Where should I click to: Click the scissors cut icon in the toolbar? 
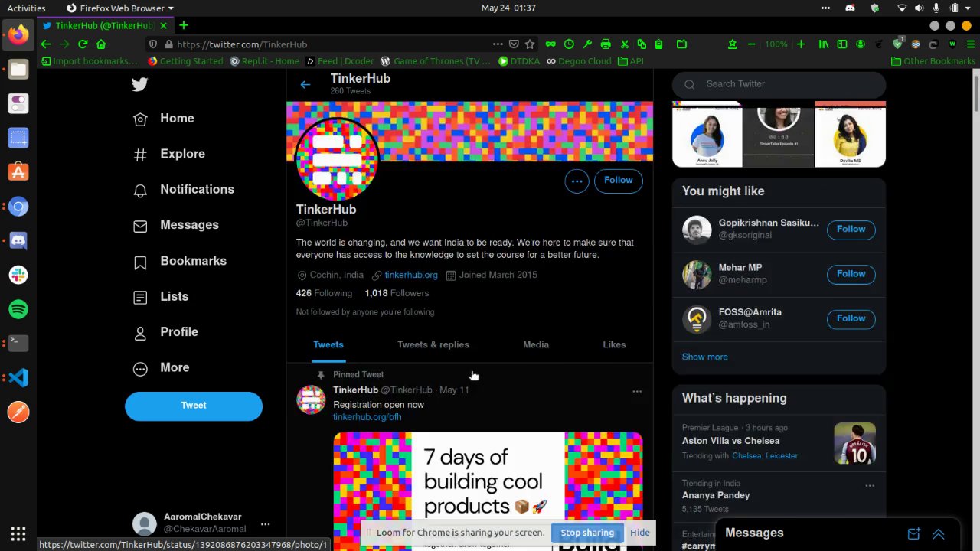coord(624,44)
